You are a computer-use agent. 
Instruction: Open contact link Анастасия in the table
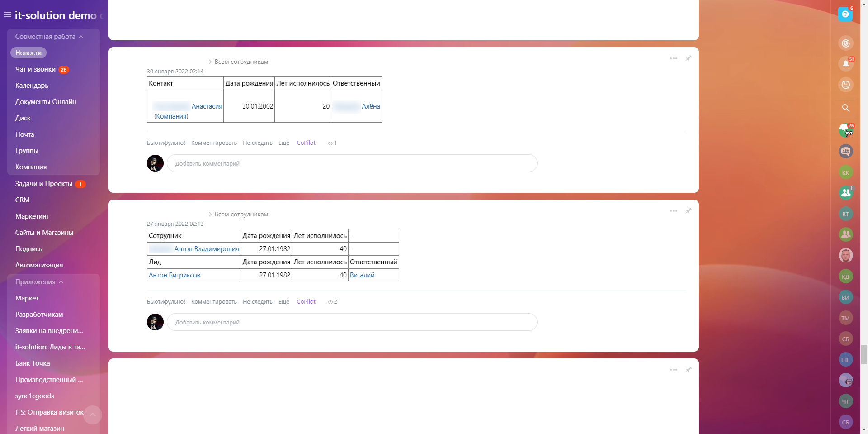pyautogui.click(x=207, y=106)
